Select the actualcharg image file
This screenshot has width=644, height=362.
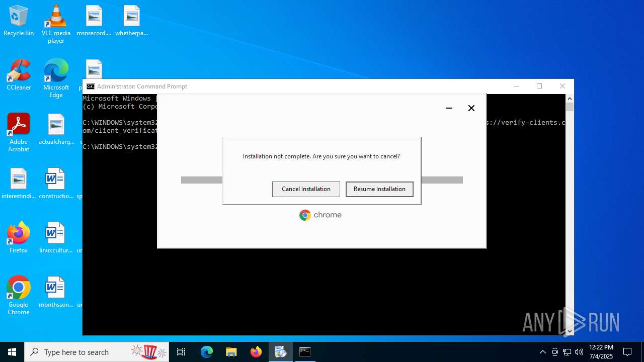[x=56, y=130]
